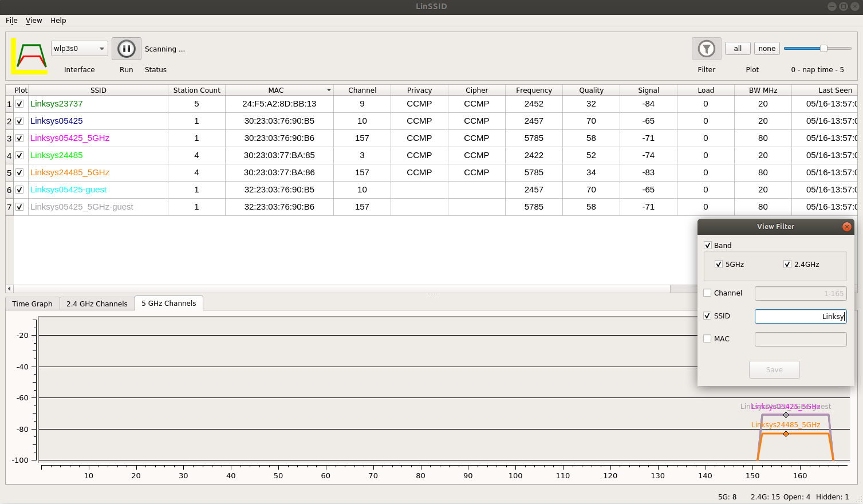The width and height of the screenshot is (863, 504).
Task: Sort by the Station Count column header
Action: [x=196, y=90]
